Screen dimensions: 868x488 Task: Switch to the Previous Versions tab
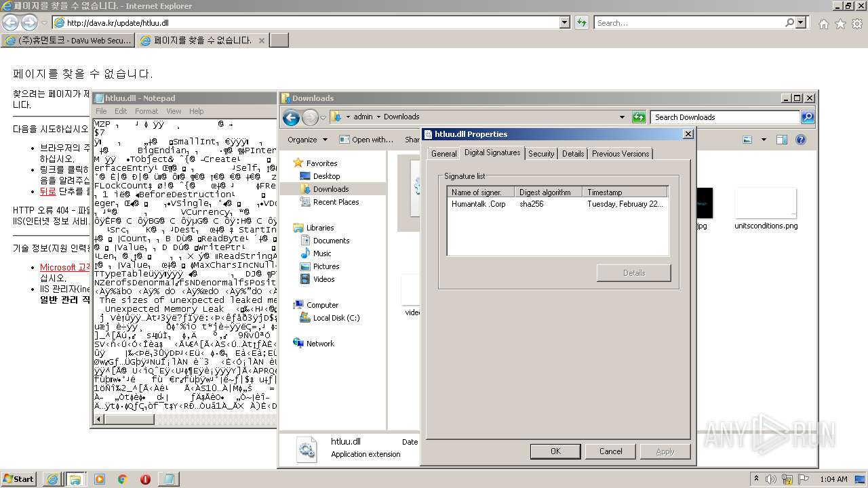pyautogui.click(x=620, y=154)
